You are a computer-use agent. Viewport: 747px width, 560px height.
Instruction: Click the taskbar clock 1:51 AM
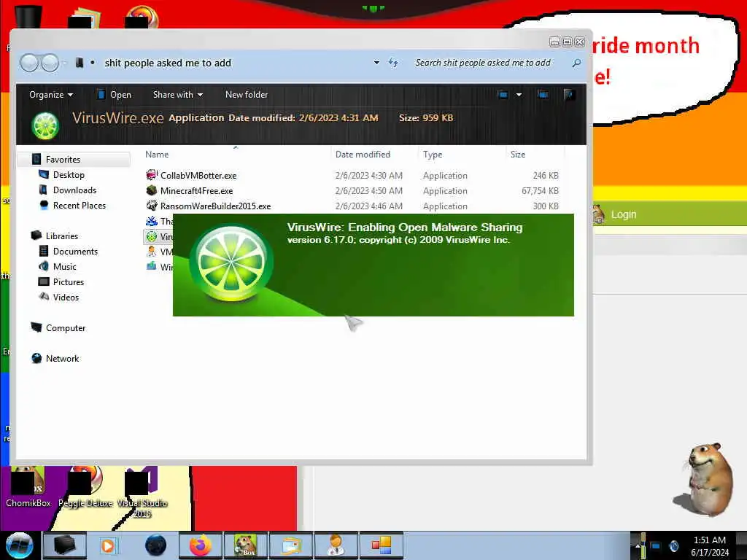[x=710, y=540]
